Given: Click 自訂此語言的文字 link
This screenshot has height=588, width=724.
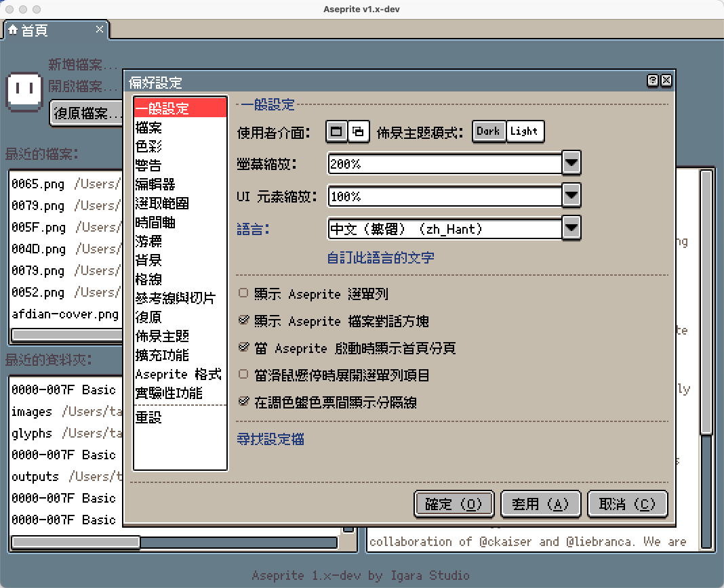Looking at the screenshot, I should point(380,257).
